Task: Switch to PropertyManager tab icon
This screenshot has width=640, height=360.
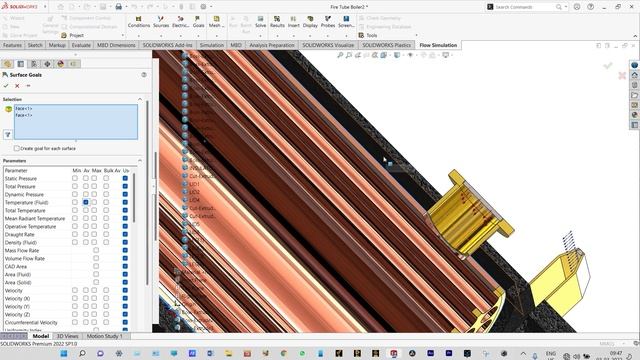Action: click(20, 64)
